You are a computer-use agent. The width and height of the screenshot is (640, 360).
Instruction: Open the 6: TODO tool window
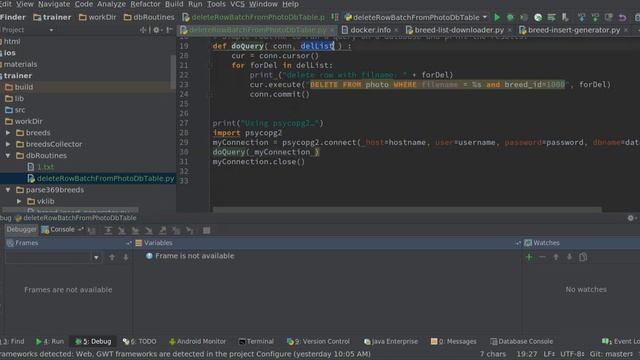(x=139, y=341)
